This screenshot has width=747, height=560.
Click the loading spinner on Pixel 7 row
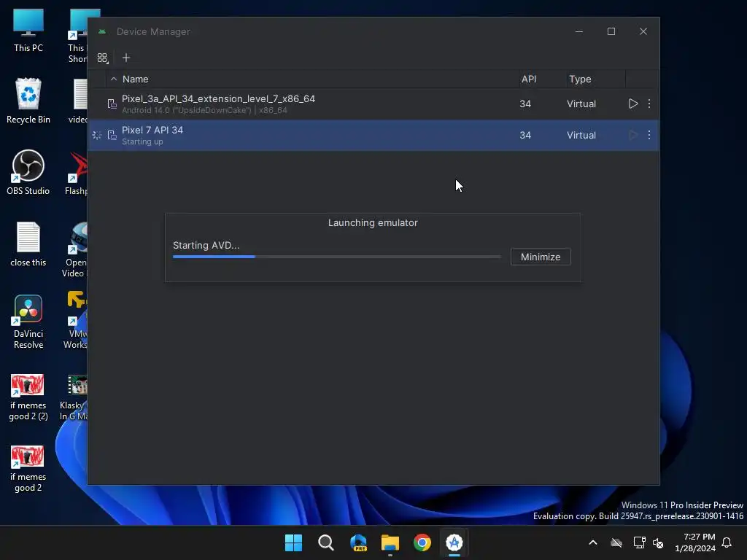pyautogui.click(x=97, y=135)
